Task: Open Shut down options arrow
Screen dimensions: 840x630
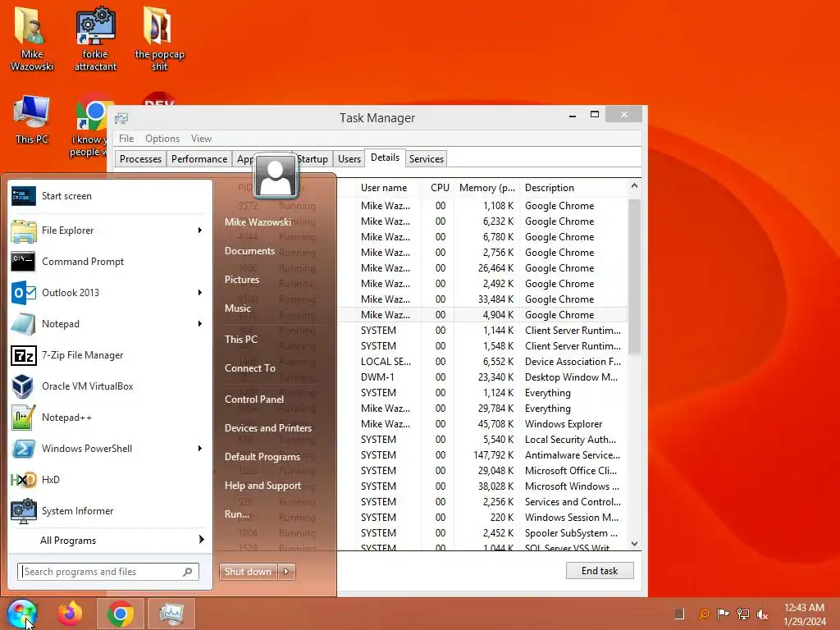Action: [286, 572]
